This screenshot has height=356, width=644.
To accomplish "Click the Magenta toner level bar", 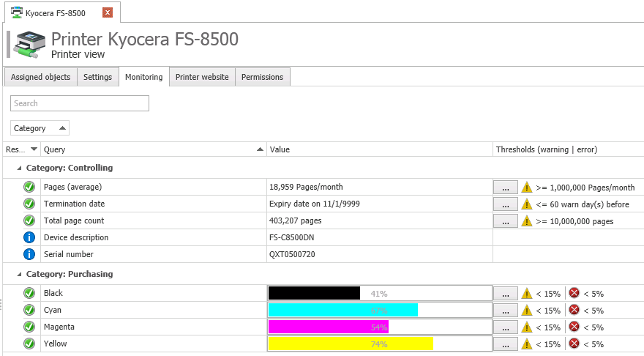I will point(379,327).
